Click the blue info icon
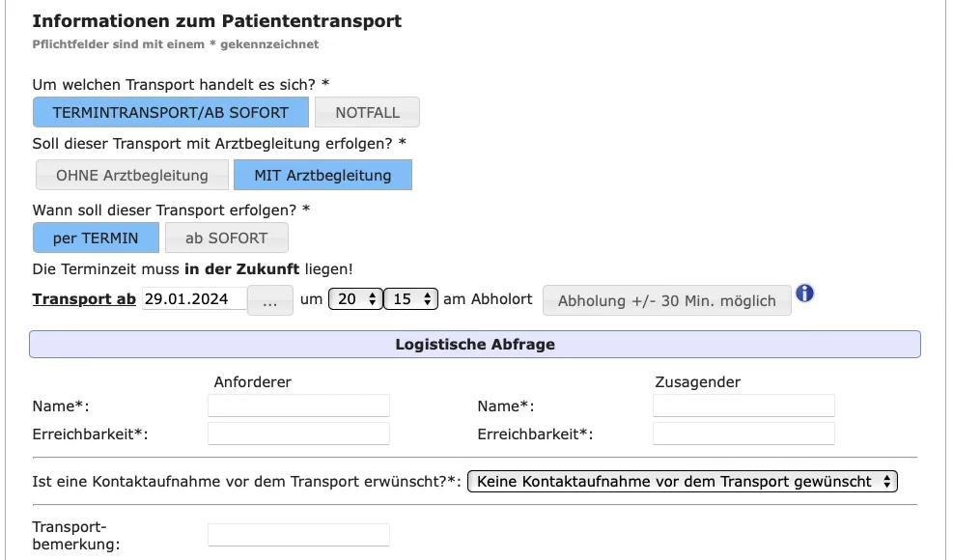Viewport: 953px width, 560px height. 804,294
